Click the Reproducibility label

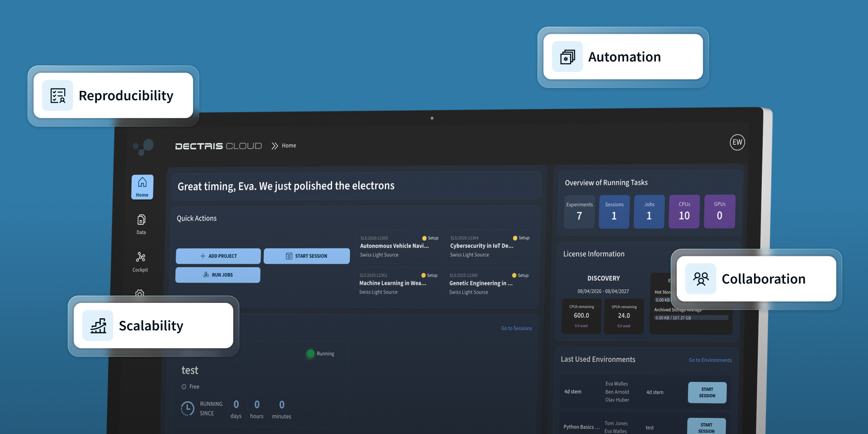[x=126, y=95]
